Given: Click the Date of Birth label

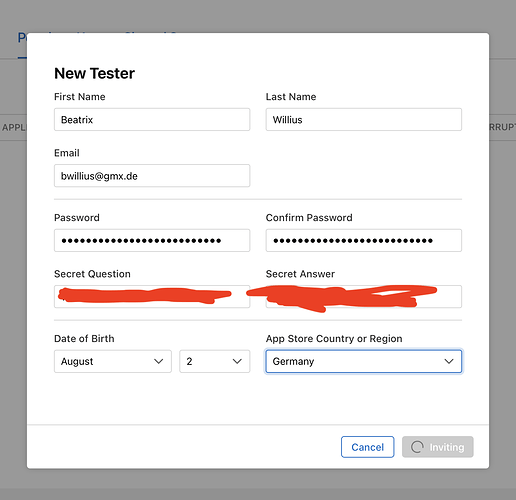Looking at the screenshot, I should pyautogui.click(x=84, y=339).
